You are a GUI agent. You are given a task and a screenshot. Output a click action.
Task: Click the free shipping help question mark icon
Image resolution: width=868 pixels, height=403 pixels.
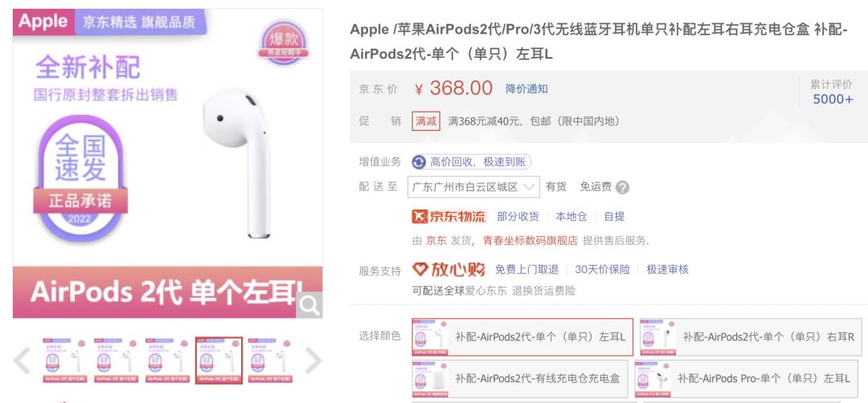pyautogui.click(x=622, y=187)
